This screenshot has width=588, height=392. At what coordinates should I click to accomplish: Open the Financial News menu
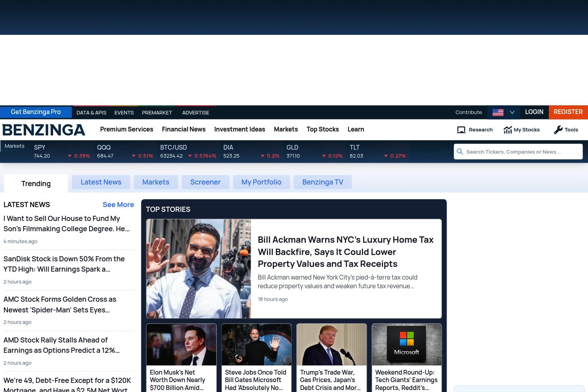[x=184, y=129]
